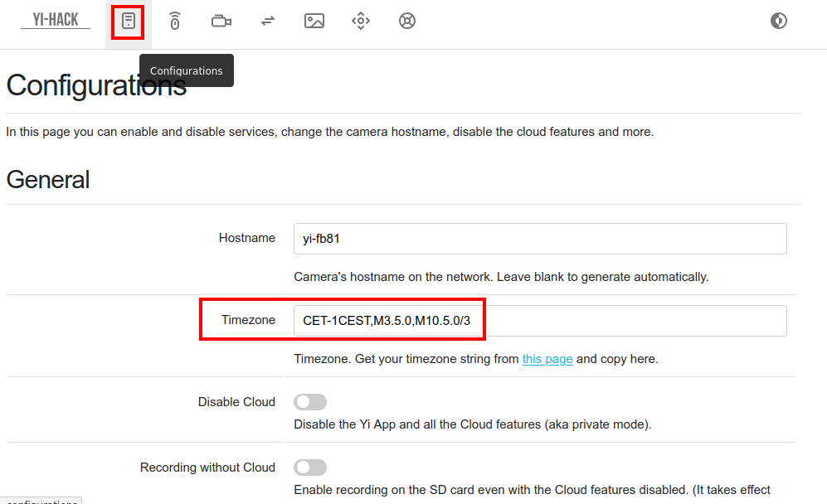
Task: Click the Timezone label
Action: click(x=248, y=320)
